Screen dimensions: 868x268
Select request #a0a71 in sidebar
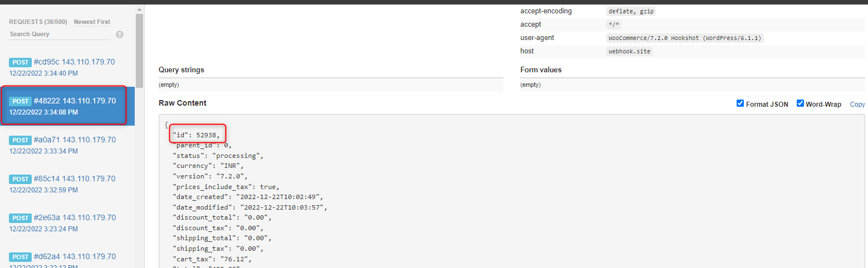coord(67,145)
